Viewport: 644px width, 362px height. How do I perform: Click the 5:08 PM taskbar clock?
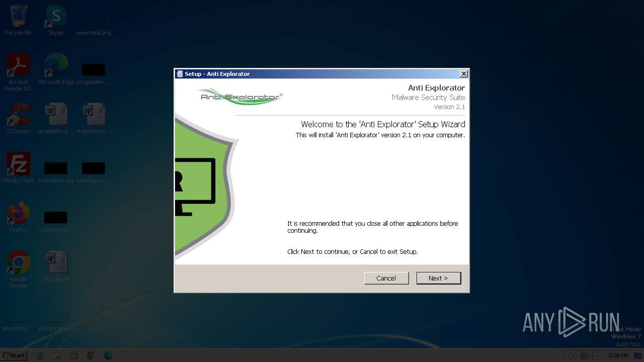[618, 355]
